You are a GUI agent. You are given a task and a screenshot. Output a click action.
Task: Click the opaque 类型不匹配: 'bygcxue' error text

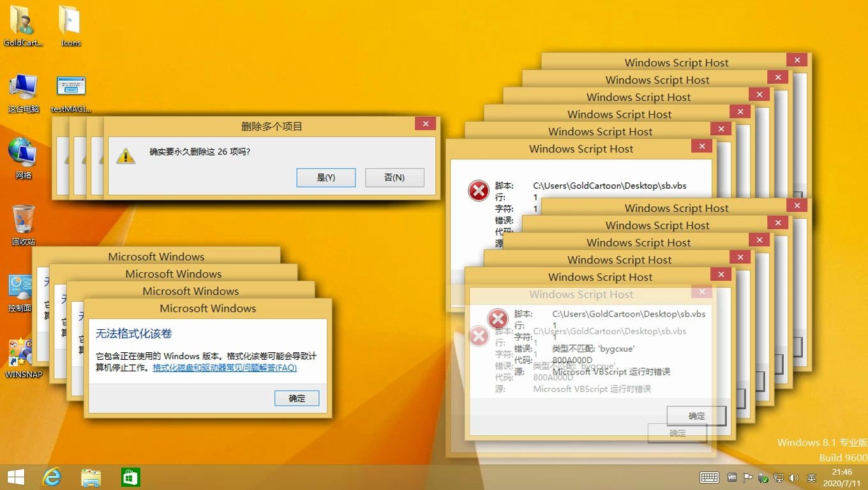coord(594,348)
